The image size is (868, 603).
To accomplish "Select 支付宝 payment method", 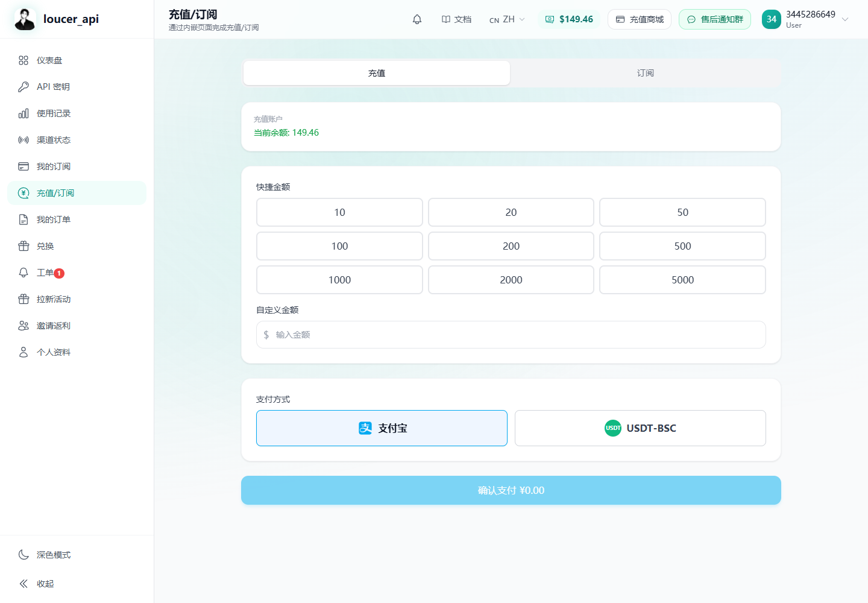I will 382,428.
